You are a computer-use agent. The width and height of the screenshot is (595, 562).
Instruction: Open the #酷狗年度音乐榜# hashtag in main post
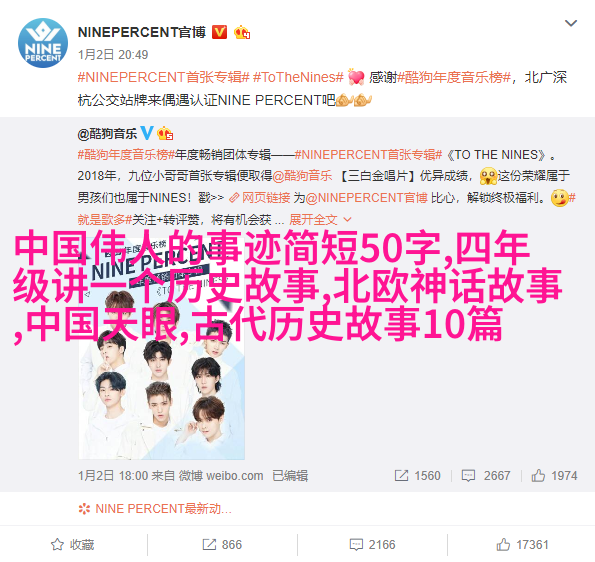pos(454,77)
